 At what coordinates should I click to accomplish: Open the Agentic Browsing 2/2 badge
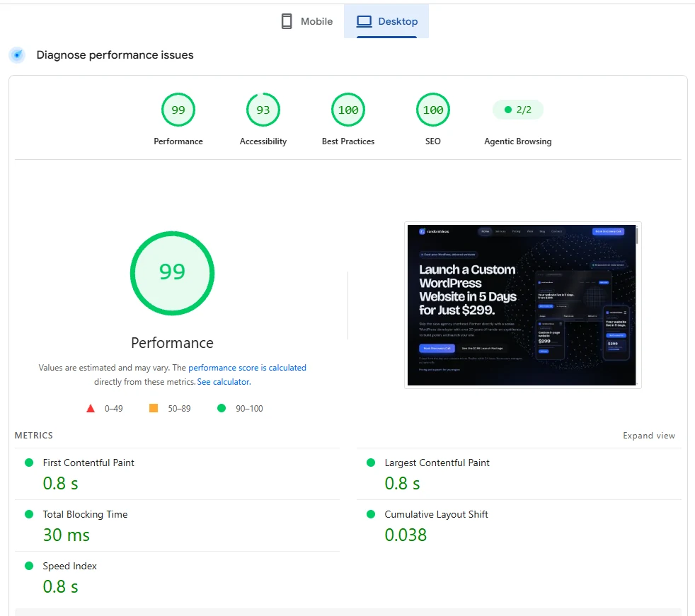[517, 110]
